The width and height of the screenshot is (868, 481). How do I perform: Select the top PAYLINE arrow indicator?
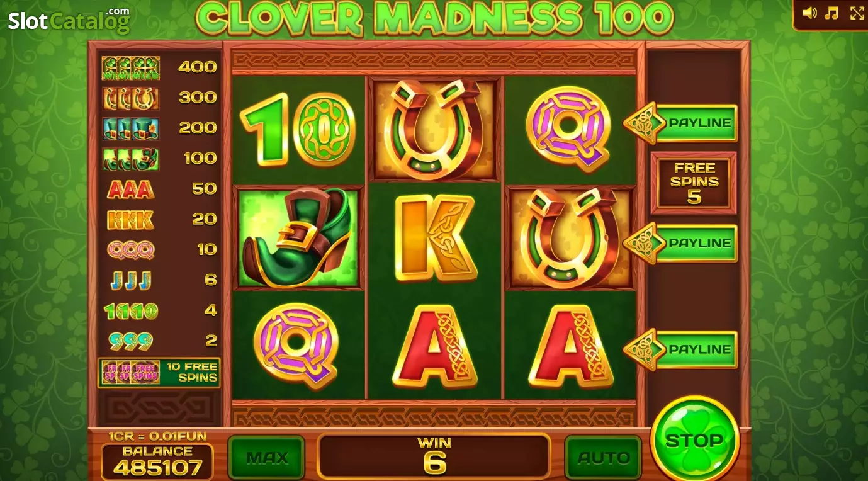click(x=680, y=123)
